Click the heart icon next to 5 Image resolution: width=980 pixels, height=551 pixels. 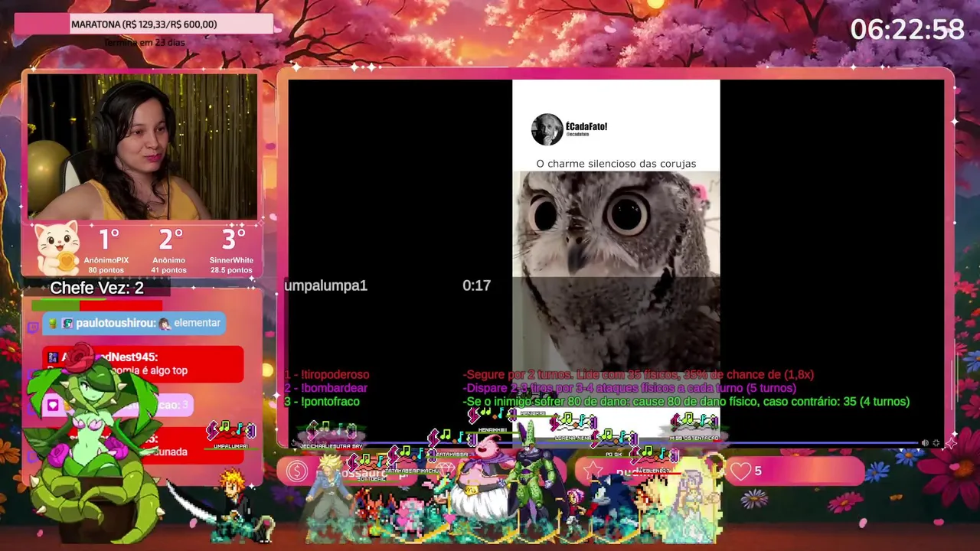click(740, 471)
